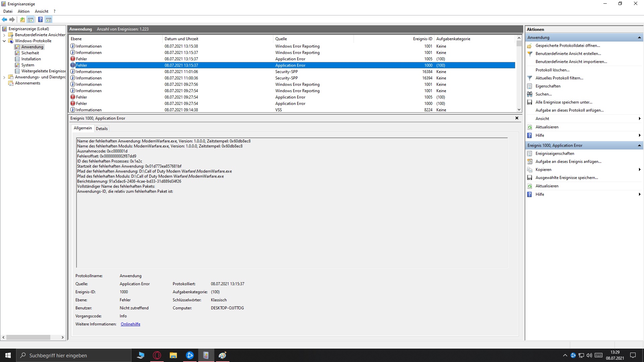Click Aktuelles Protokoll filtern funnel action

(x=559, y=78)
